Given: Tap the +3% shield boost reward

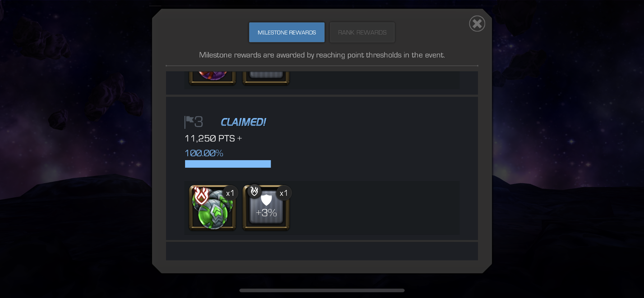Looking at the screenshot, I should [266, 208].
